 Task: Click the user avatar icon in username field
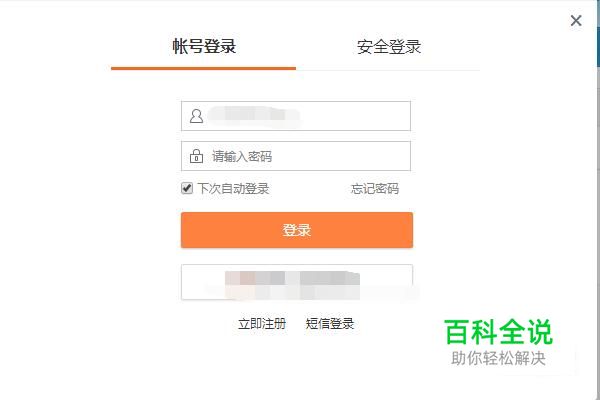click(x=196, y=116)
